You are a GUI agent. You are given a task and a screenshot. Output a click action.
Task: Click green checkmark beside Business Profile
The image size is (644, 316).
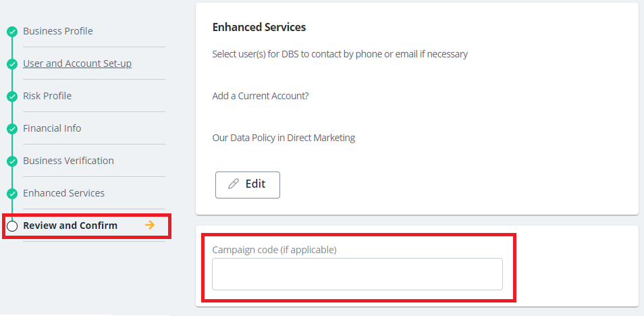11,32
